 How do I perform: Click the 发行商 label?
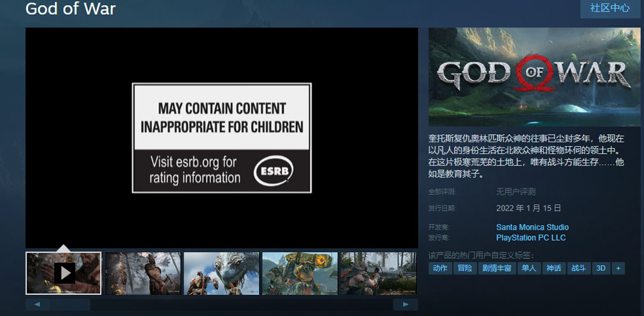tap(439, 238)
